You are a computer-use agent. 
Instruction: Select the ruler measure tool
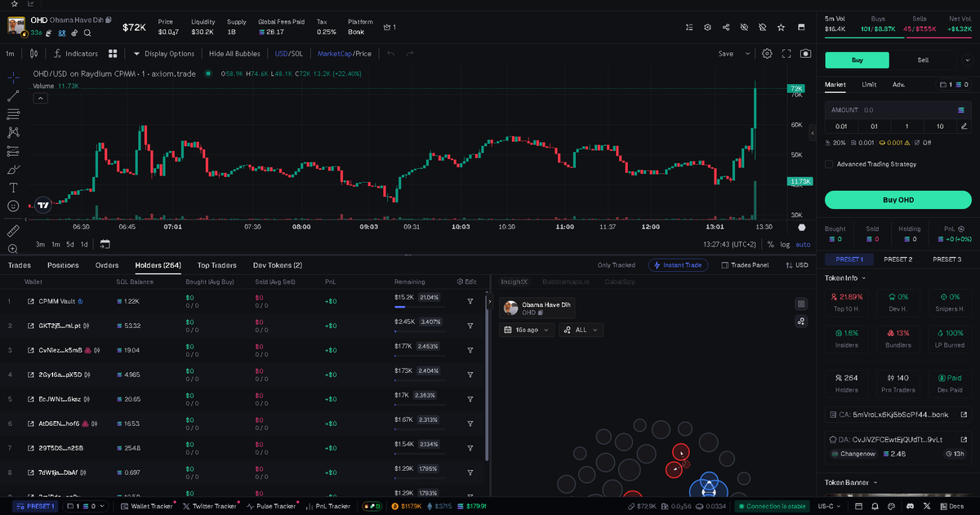(x=13, y=231)
